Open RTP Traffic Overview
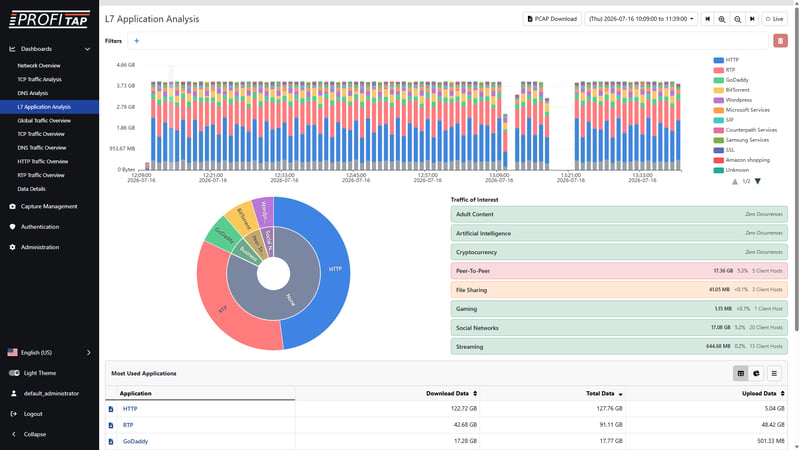 tap(41, 175)
